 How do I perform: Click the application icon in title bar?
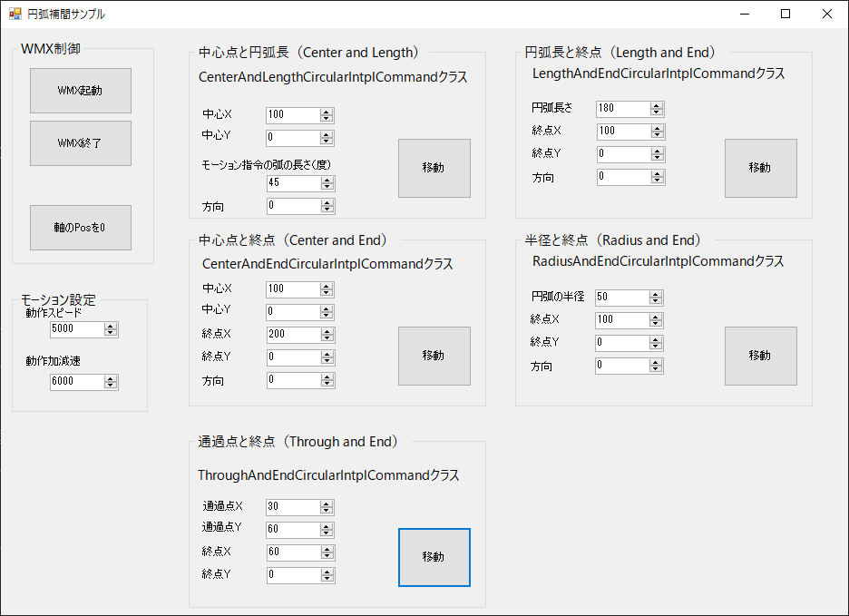coord(15,14)
